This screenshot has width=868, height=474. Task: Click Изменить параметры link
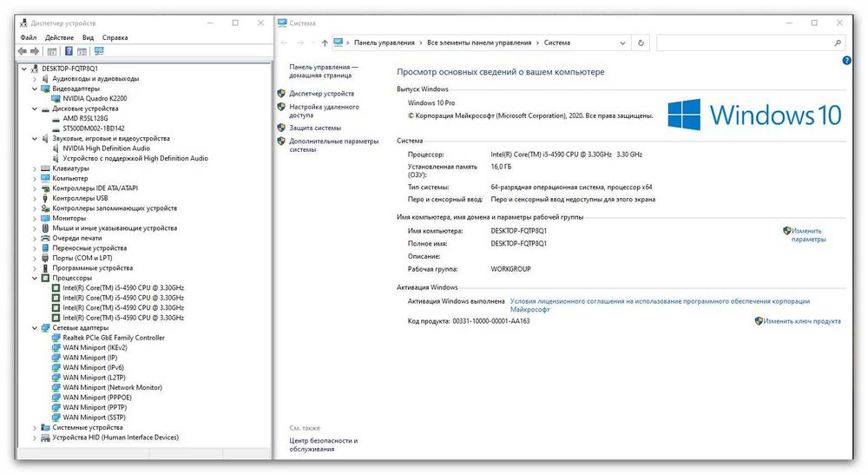click(x=808, y=235)
